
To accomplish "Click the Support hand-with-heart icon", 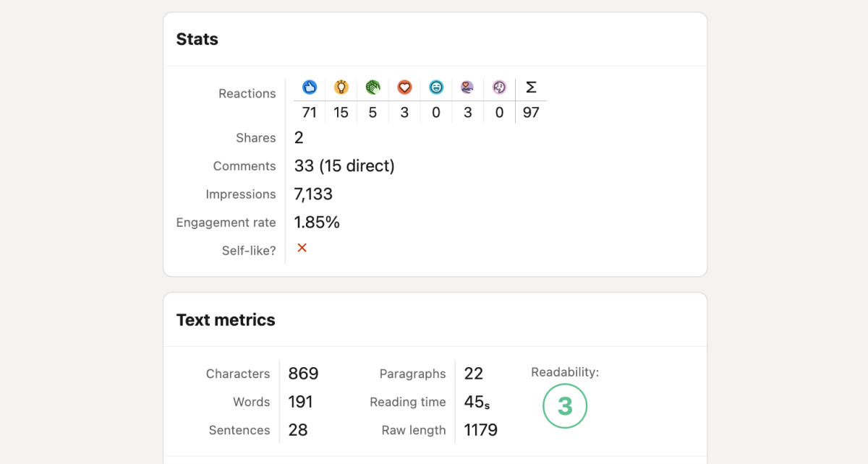I will (467, 87).
